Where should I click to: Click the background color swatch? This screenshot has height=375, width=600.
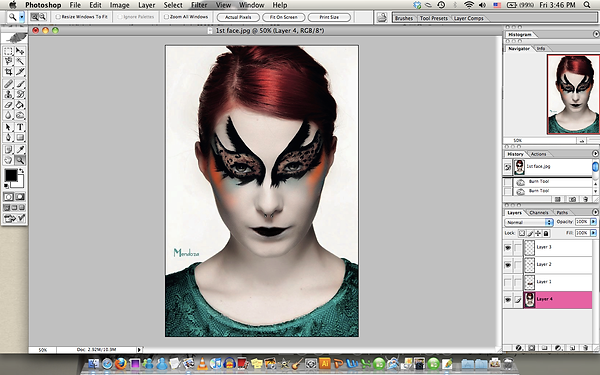20,183
